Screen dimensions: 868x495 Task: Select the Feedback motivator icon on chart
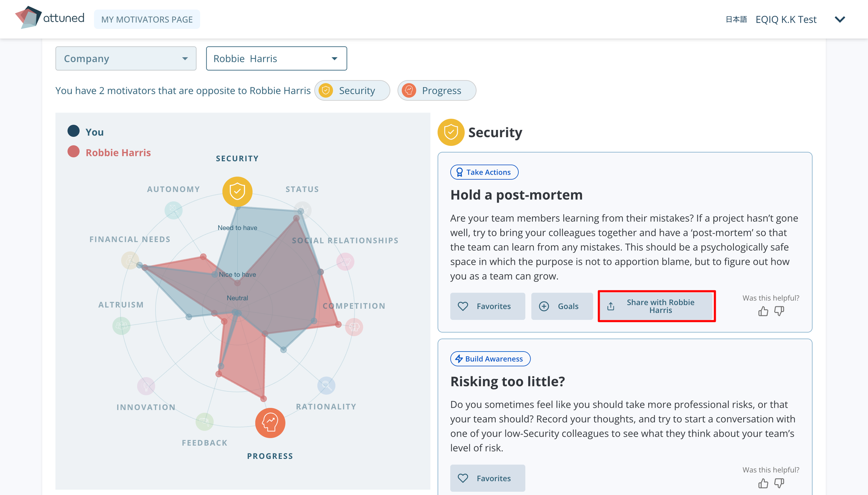pos(205,421)
